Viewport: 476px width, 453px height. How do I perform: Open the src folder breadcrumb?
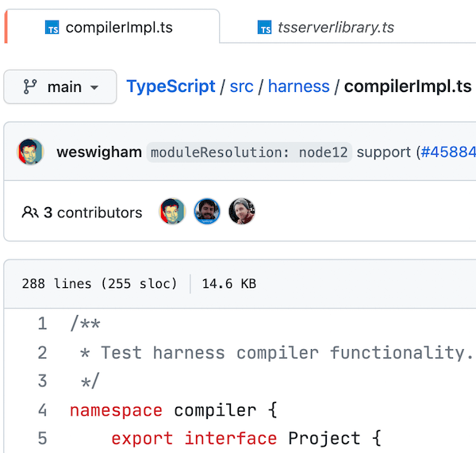pyautogui.click(x=241, y=86)
